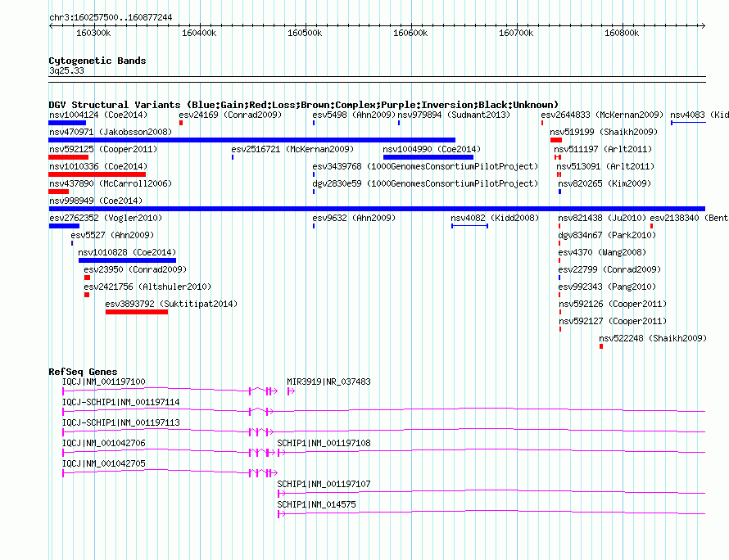Click esv2644833 (McKernan2009) variant label
The height and width of the screenshot is (560, 729).
click(602, 115)
